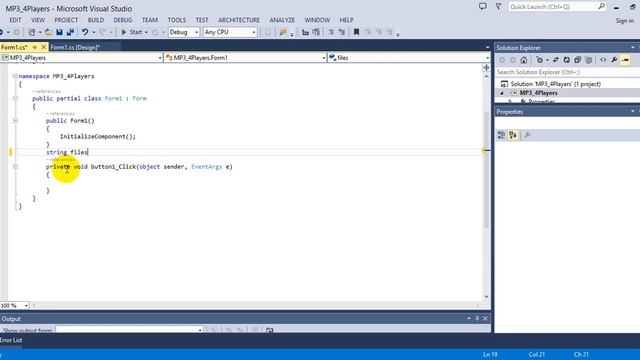This screenshot has height=360, width=640.
Task: Toggle a bookmark with the bookmark icon
Action: tap(356, 32)
